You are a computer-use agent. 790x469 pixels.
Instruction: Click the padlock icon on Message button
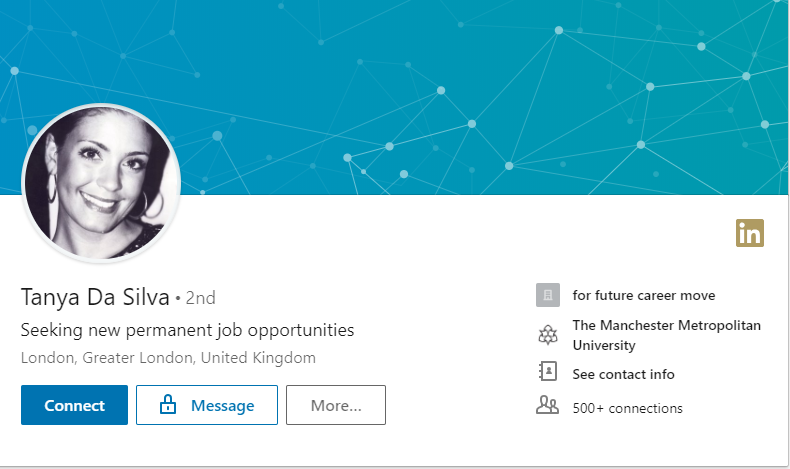pyautogui.click(x=167, y=405)
